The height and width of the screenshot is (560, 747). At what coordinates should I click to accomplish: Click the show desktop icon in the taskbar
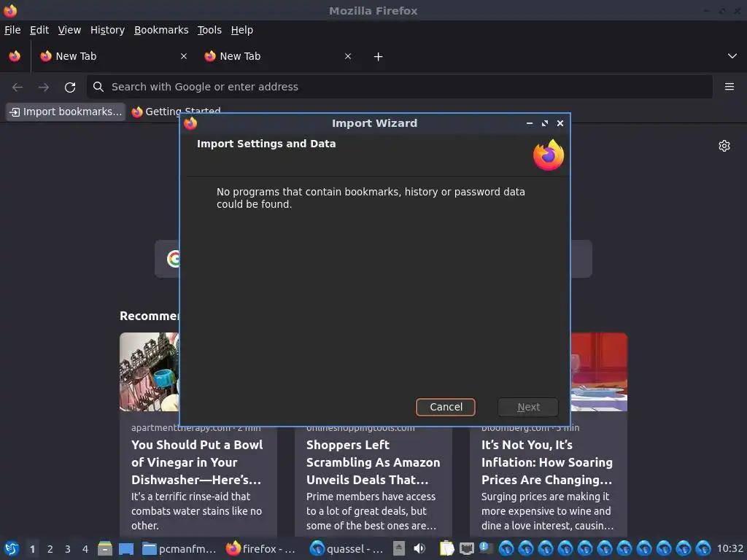click(x=125, y=548)
